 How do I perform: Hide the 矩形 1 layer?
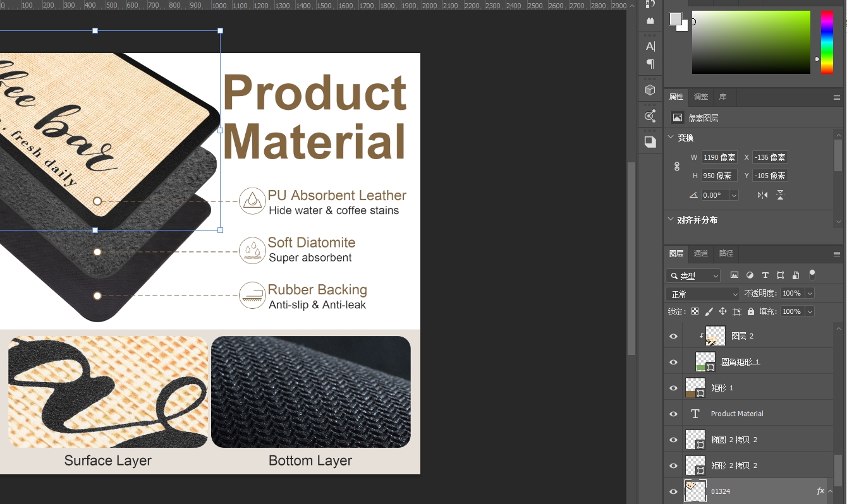[673, 388]
